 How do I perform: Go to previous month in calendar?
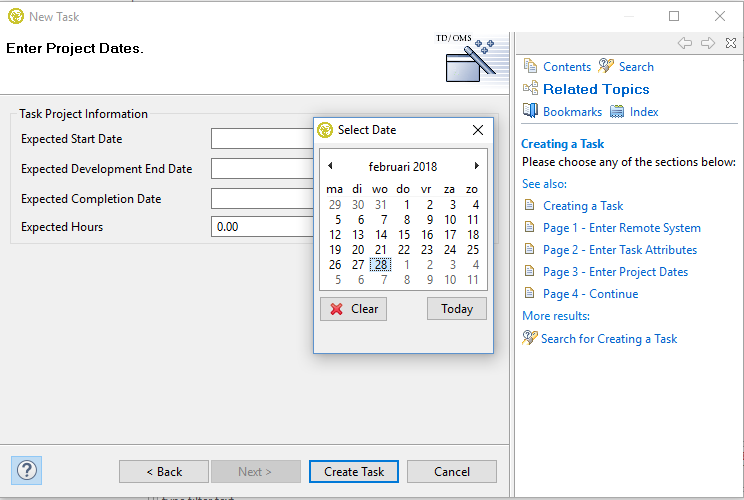(330, 166)
